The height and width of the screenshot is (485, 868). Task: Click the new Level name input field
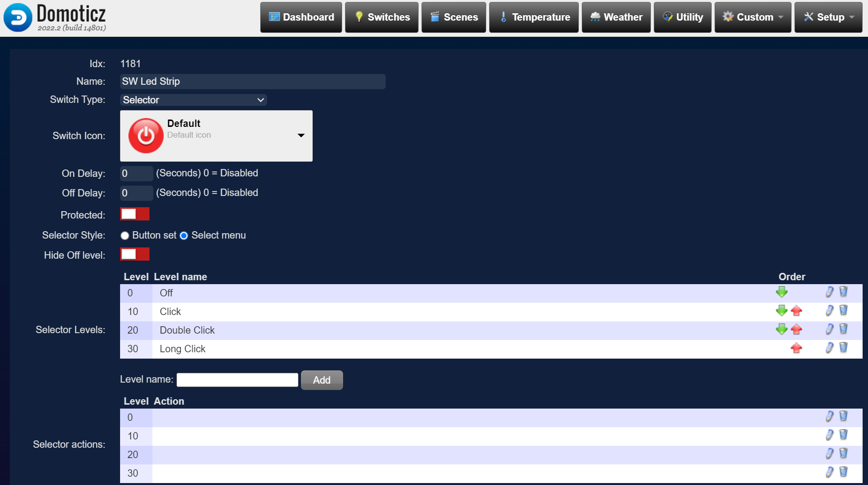(237, 380)
